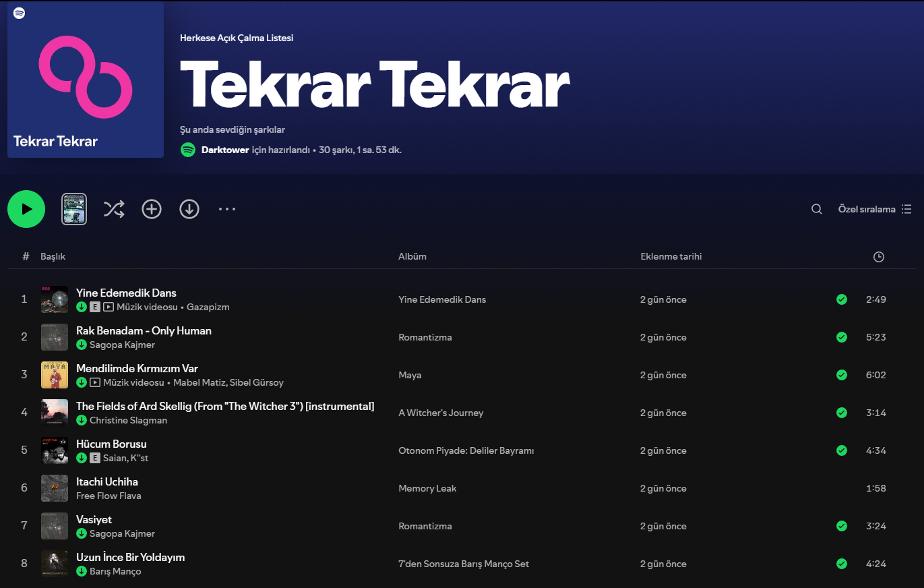The width and height of the screenshot is (924, 588).
Task: Open Otonom Piyade: Deliler Bayramı album
Action: 466,450
